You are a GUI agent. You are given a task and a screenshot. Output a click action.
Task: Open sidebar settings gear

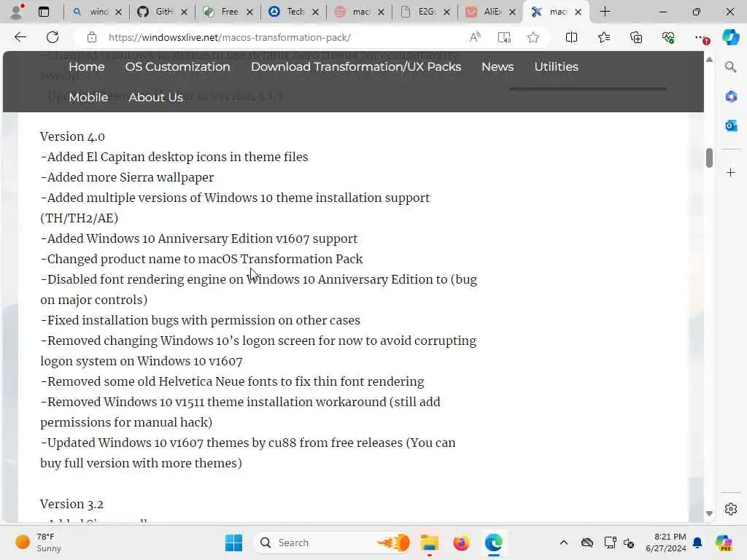pos(731,509)
